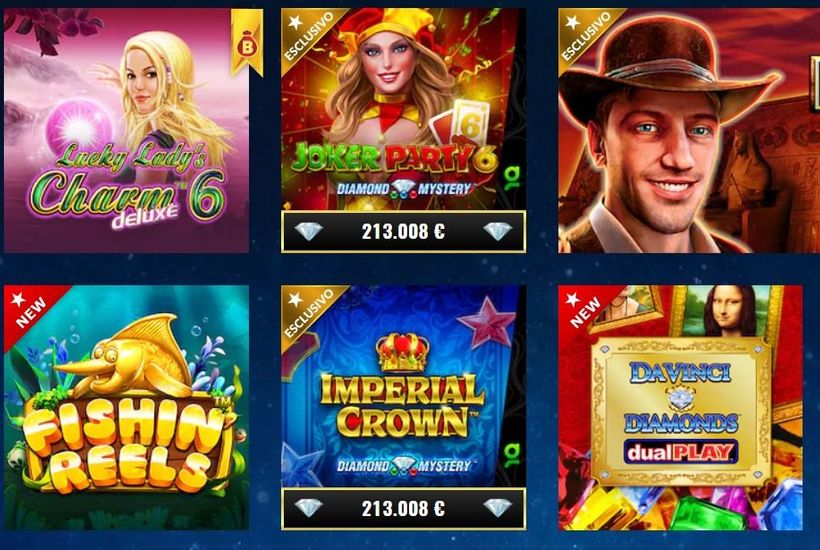Click left diamond icon under Joker Party 6

click(x=309, y=231)
